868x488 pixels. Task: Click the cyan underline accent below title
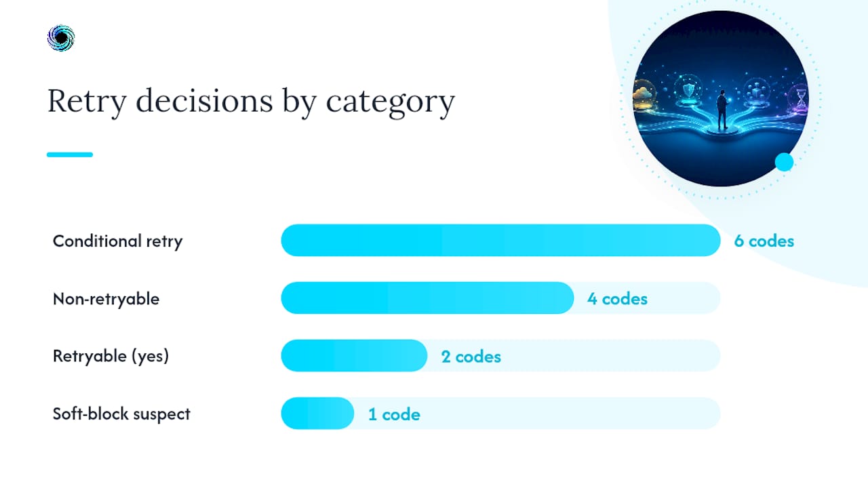pos(70,155)
